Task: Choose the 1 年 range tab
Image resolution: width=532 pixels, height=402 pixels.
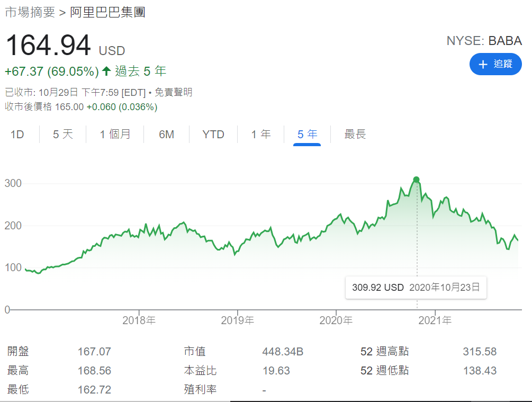Action: pos(260,135)
